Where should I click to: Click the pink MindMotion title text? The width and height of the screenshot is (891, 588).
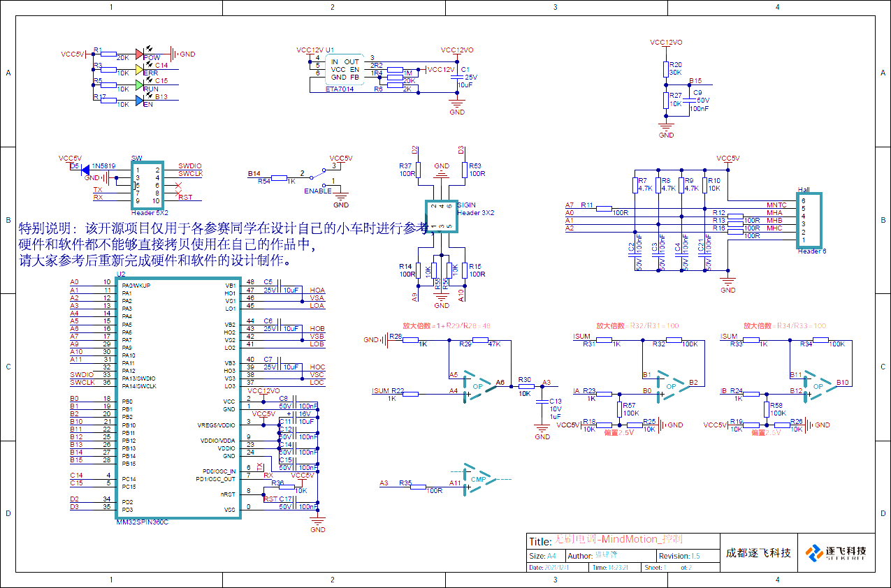[618, 540]
